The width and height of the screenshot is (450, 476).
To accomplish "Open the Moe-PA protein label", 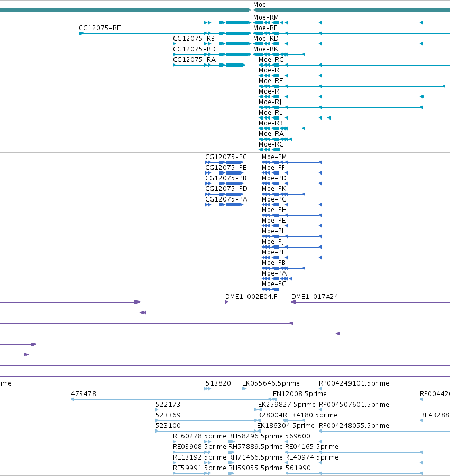I will 274,273.
